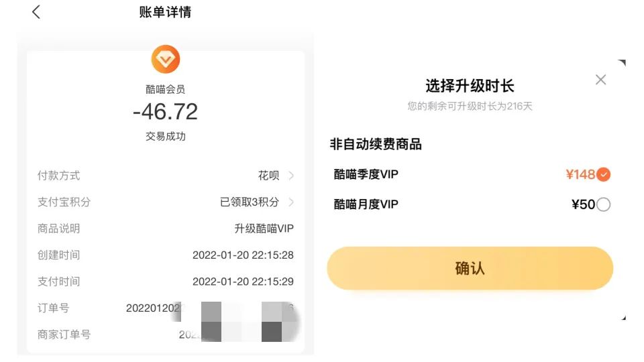Open the 花呗 payment method link
The image size is (644, 362).
(x=268, y=176)
